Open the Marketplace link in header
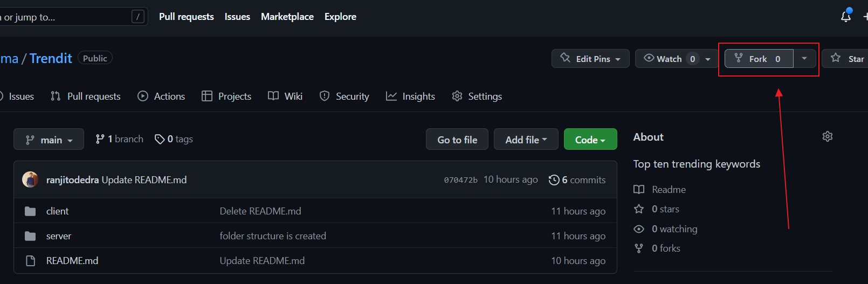The image size is (868, 284). coord(287,17)
